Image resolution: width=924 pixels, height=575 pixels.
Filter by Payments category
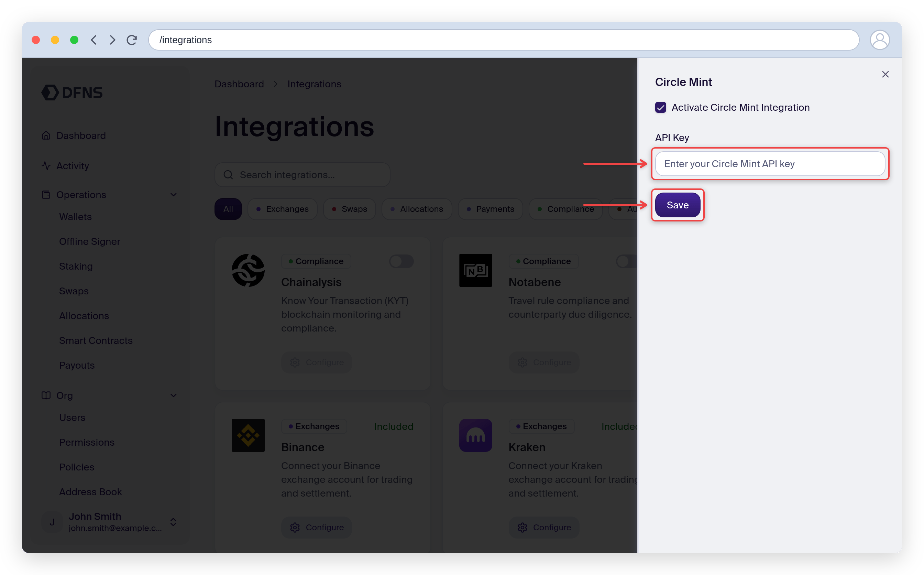point(490,209)
